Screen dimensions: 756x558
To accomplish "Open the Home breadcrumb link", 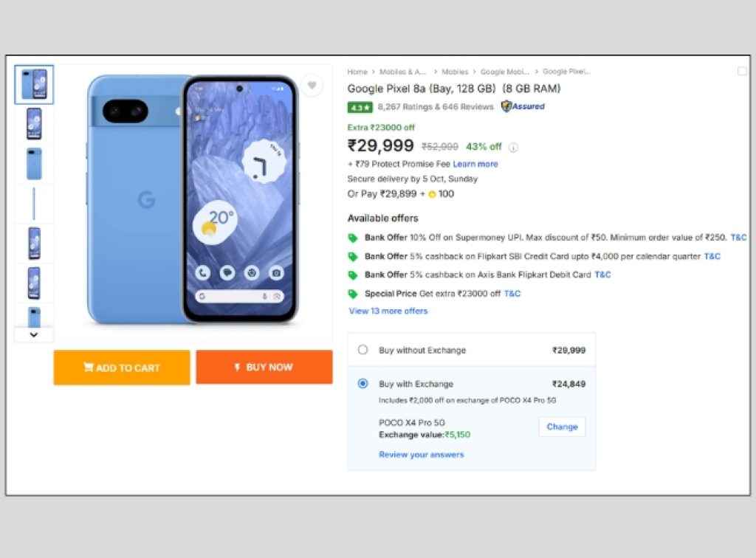I will [357, 72].
